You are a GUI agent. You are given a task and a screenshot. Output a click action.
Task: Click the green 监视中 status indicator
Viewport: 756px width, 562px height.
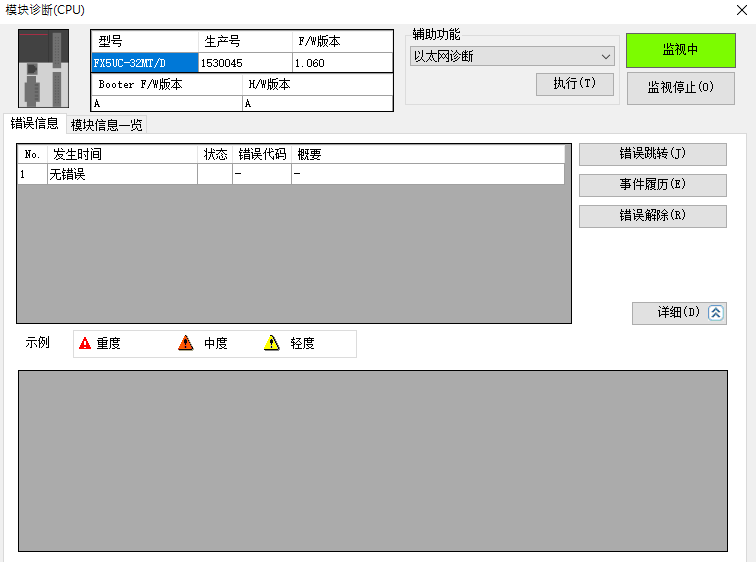[680, 50]
